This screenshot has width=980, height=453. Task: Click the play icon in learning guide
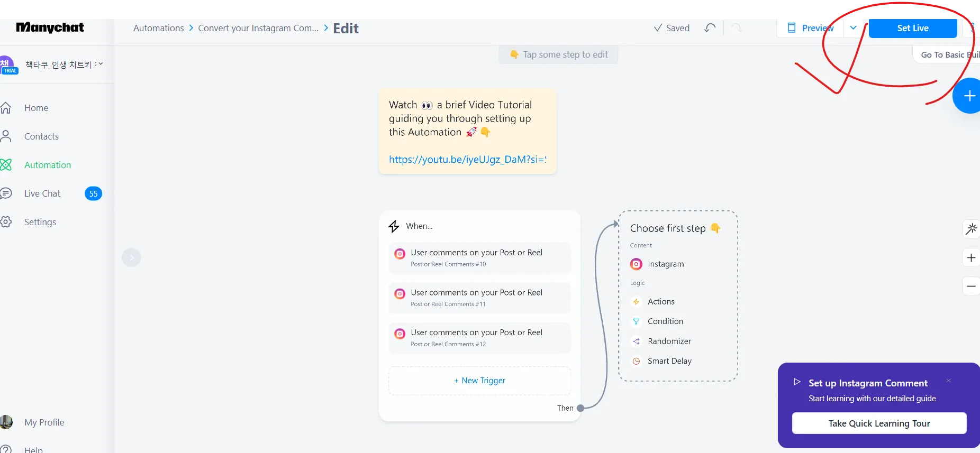797,382
